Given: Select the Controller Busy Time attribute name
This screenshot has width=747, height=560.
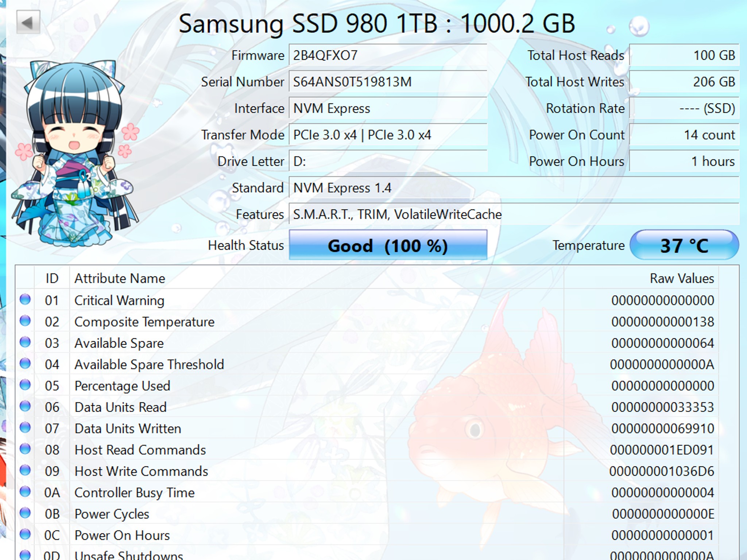Looking at the screenshot, I should 134,493.
